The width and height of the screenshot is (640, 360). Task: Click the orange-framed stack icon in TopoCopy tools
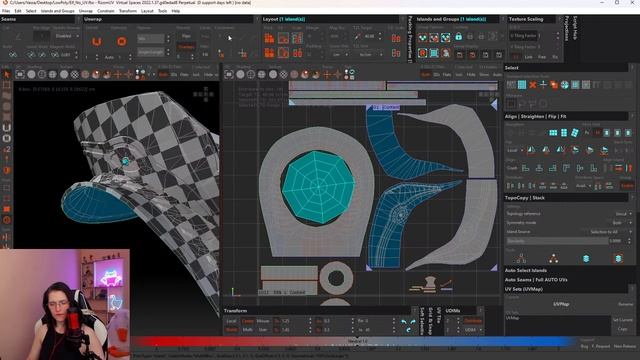click(618, 258)
